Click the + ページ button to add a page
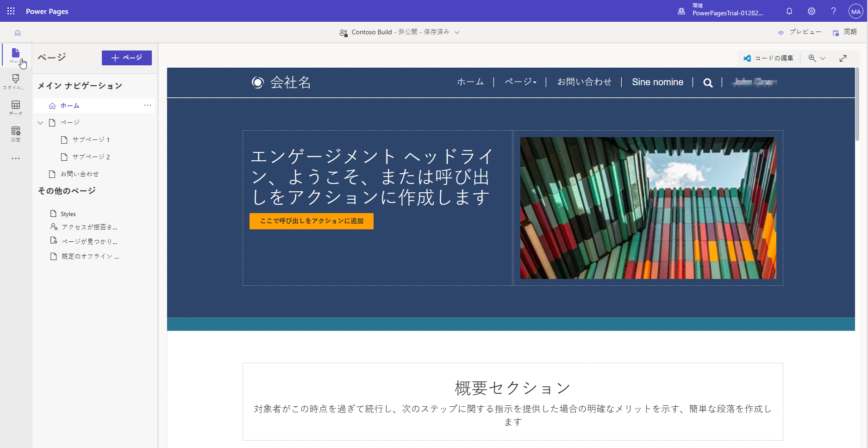The height and width of the screenshot is (448, 868). pyautogui.click(x=127, y=57)
